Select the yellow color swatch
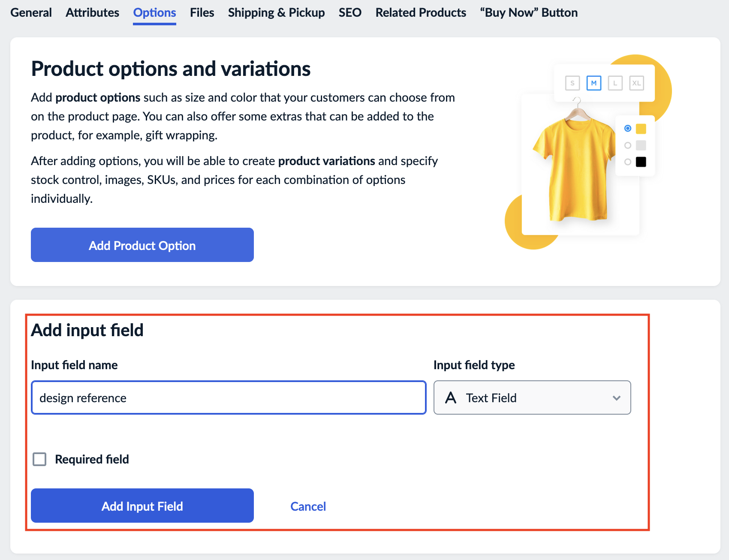 [641, 127]
